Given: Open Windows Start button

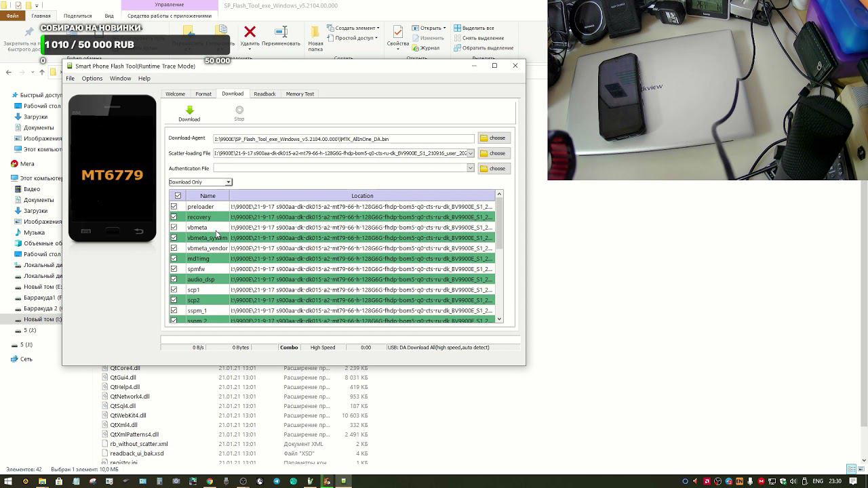Looking at the screenshot, I should click(x=8, y=481).
